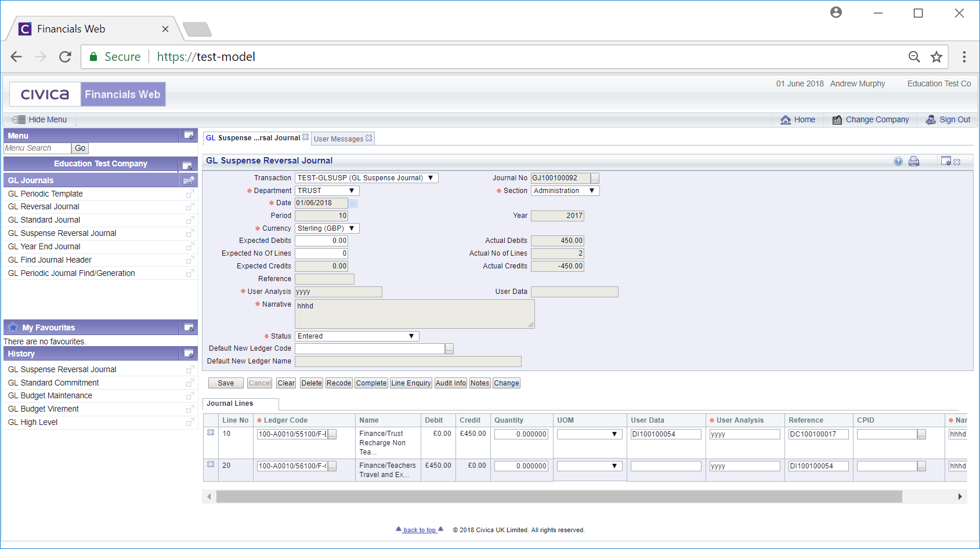
Task: Close the GL Suspense Reversal Journal tab
Action: click(306, 137)
